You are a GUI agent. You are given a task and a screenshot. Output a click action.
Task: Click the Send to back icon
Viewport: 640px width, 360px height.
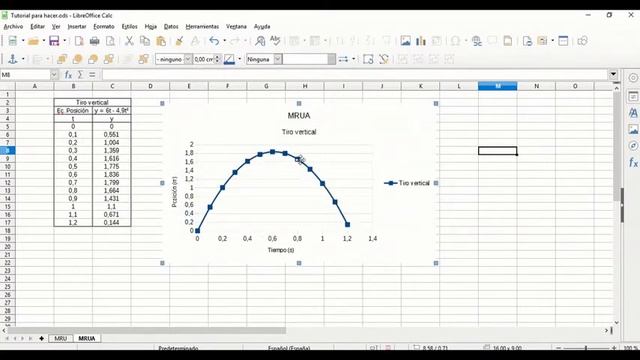(x=109, y=59)
